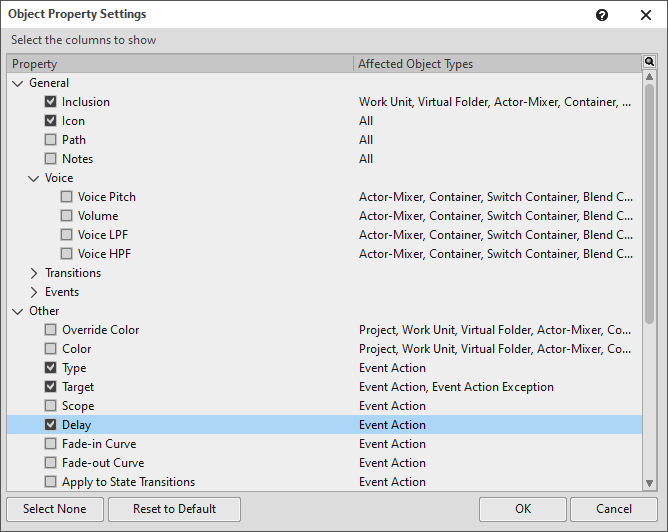The image size is (668, 532).
Task: Click the Reset to Default button
Action: coord(174,509)
